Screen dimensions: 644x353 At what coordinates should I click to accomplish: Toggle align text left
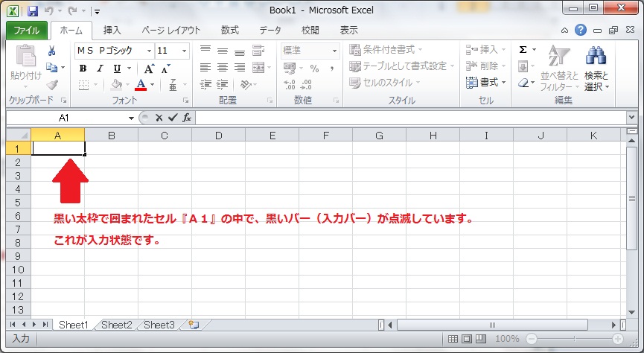pyautogui.click(x=205, y=67)
